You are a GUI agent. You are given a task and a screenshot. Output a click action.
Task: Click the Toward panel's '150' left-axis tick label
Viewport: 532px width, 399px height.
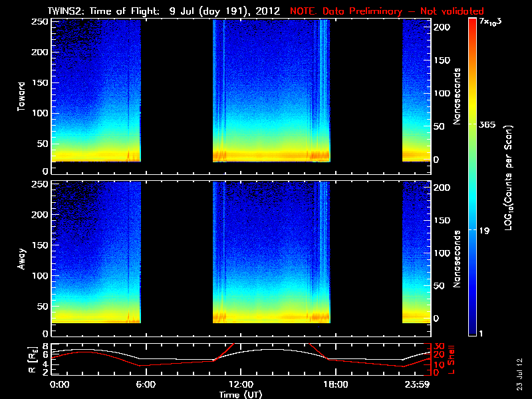pos(40,82)
